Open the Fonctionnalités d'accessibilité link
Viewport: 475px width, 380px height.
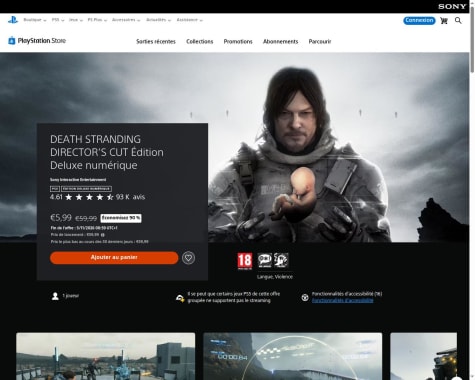342,300
